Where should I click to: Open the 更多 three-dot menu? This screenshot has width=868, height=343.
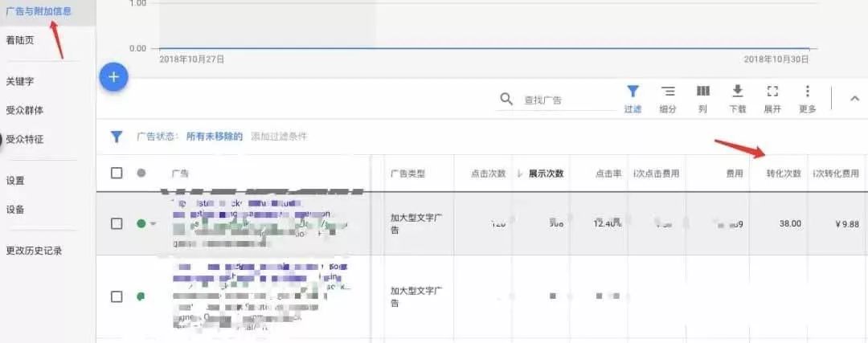pos(807,92)
